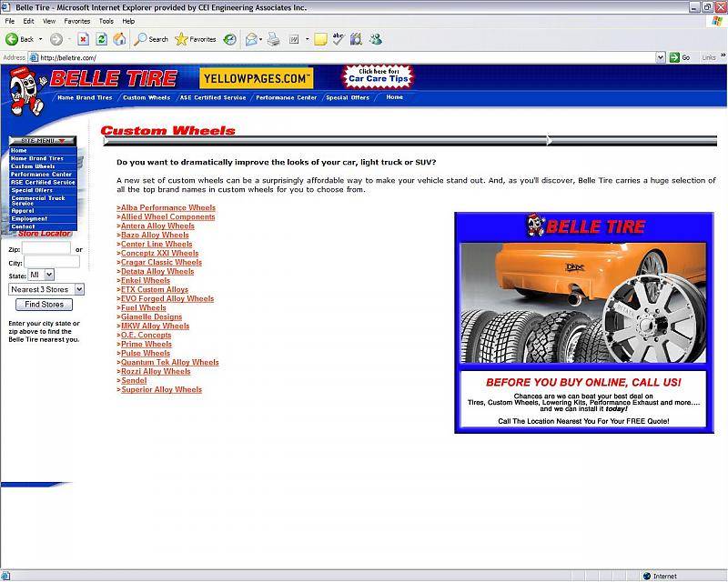728x582 pixels.
Task: Collapse the SITE MENU header
Action: (42, 141)
